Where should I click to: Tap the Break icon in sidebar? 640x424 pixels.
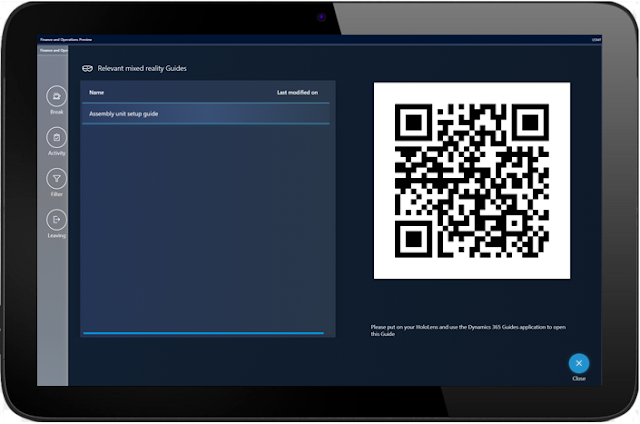pyautogui.click(x=56, y=96)
